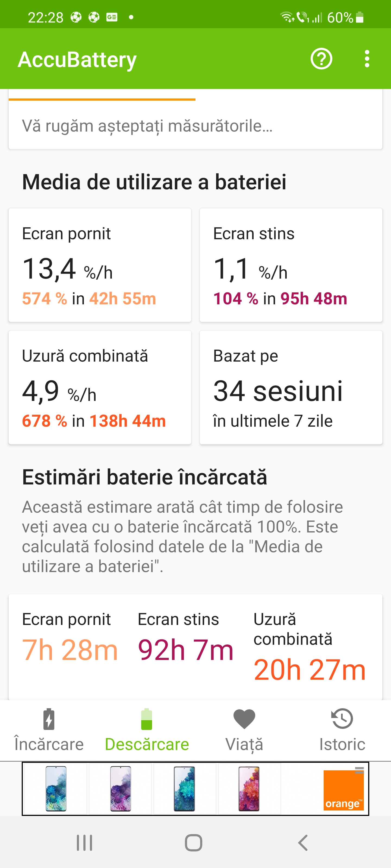
Task: Tap the 7h 28m screen-on estimate
Action: pos(70,650)
